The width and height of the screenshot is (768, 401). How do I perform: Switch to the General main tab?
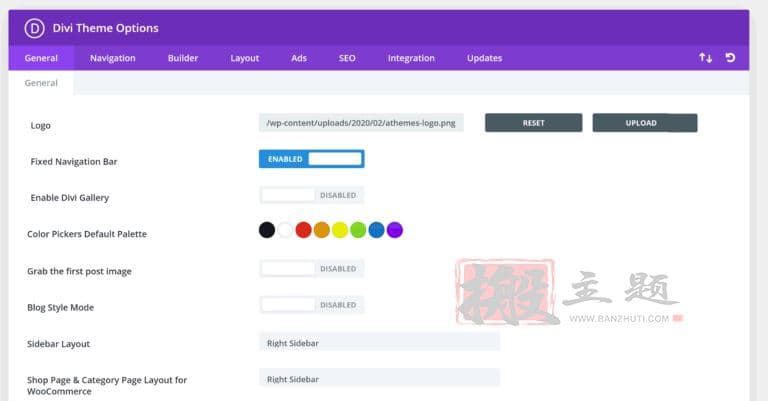(x=41, y=58)
